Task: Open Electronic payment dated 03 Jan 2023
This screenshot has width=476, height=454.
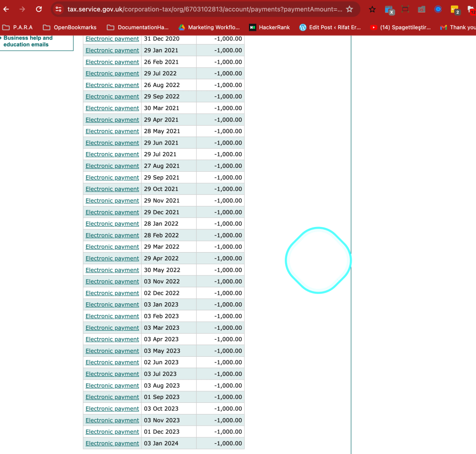Action: click(x=112, y=305)
